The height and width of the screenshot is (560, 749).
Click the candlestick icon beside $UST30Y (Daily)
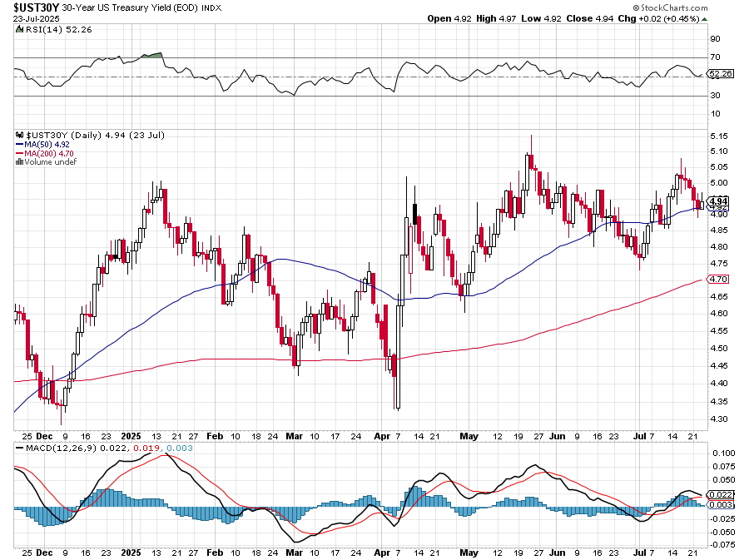[19, 134]
